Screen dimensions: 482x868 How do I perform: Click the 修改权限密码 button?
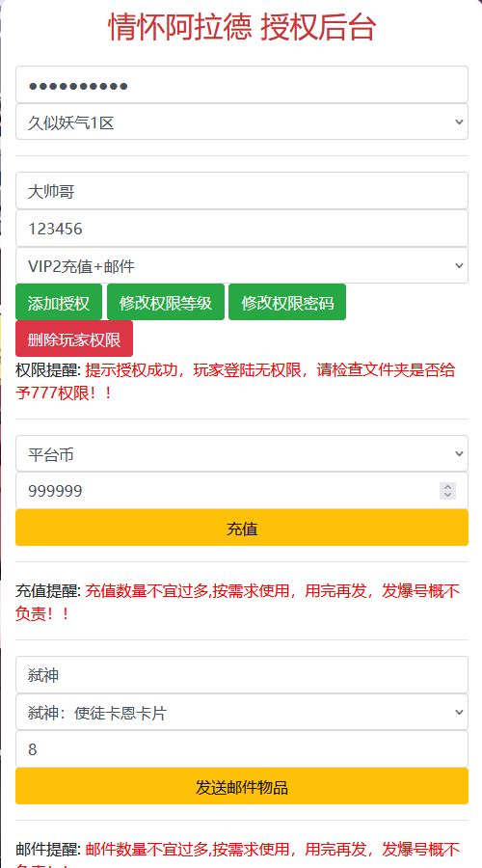coord(287,302)
